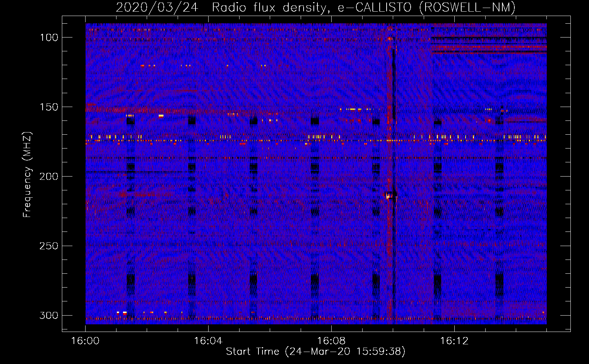Click the plot title showing e-CALLISTO ROSWELL-NM
This screenshot has width=589, height=364.
pos(316,7)
